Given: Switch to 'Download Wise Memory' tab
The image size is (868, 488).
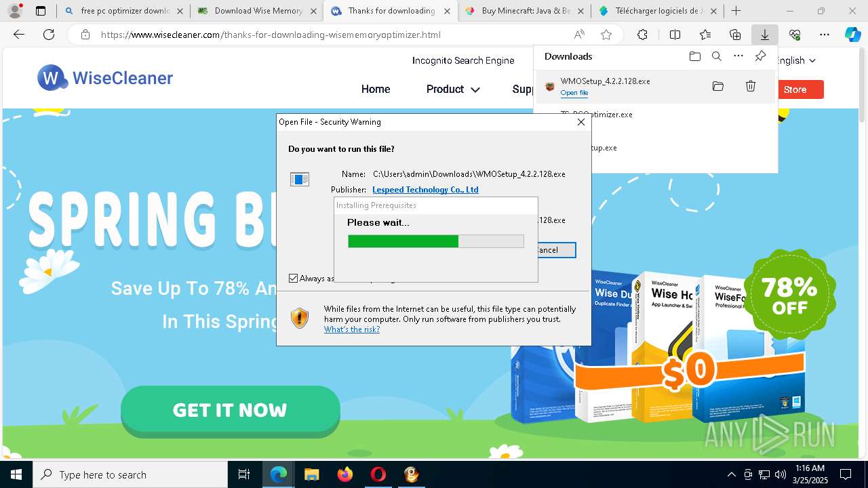Looking at the screenshot, I should 256,11.
